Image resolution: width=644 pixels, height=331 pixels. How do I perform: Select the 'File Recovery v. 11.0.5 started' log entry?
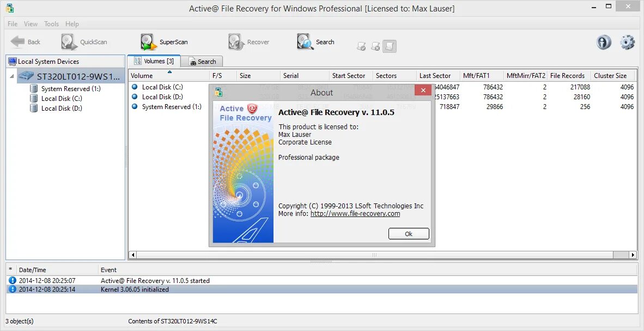[323, 281]
